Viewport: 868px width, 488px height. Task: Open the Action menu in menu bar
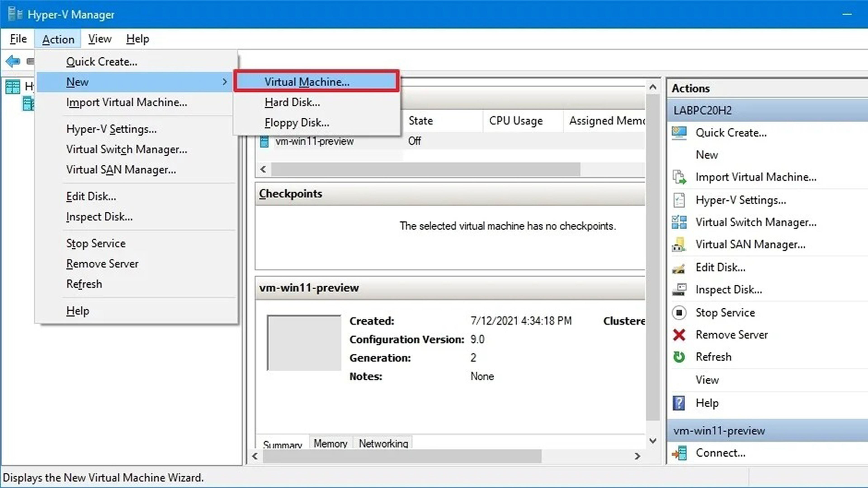click(58, 39)
